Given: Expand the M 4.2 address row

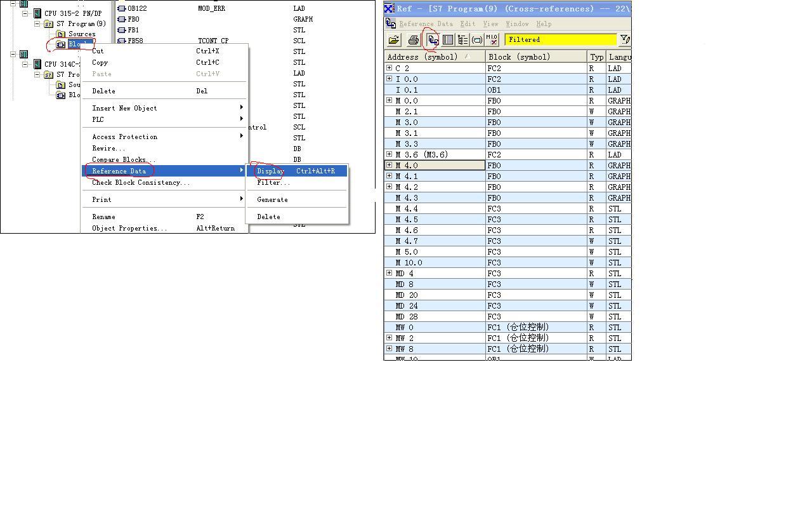Looking at the screenshot, I should 390,187.
